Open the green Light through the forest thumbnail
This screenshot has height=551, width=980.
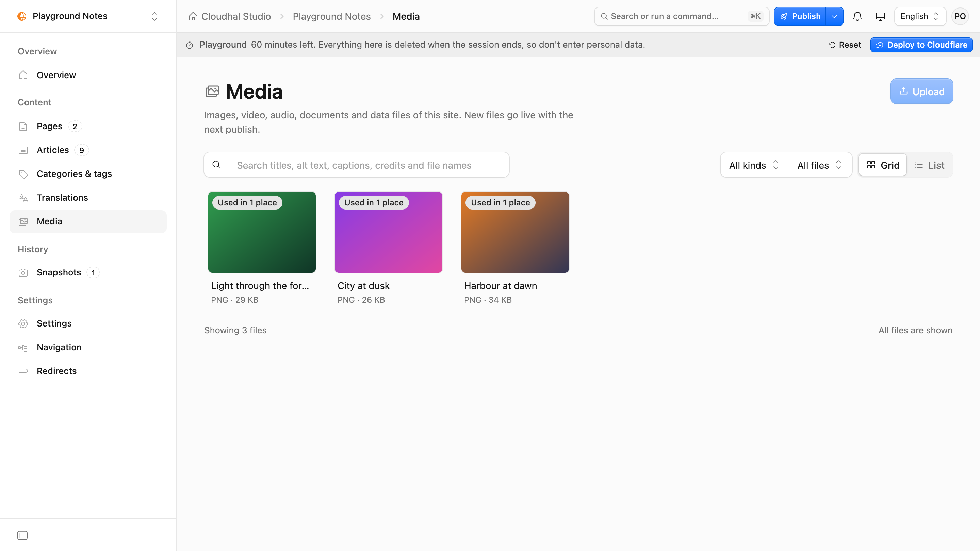tap(262, 232)
